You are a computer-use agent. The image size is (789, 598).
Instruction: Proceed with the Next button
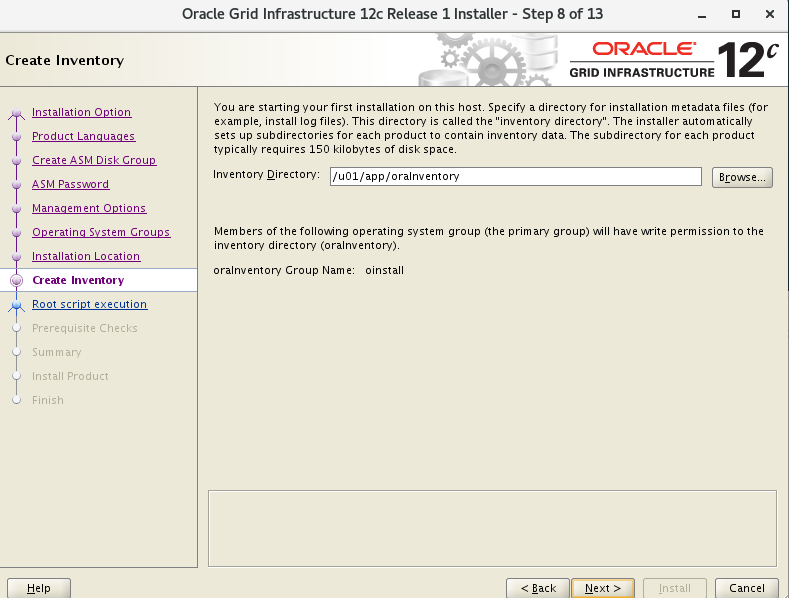click(x=603, y=588)
